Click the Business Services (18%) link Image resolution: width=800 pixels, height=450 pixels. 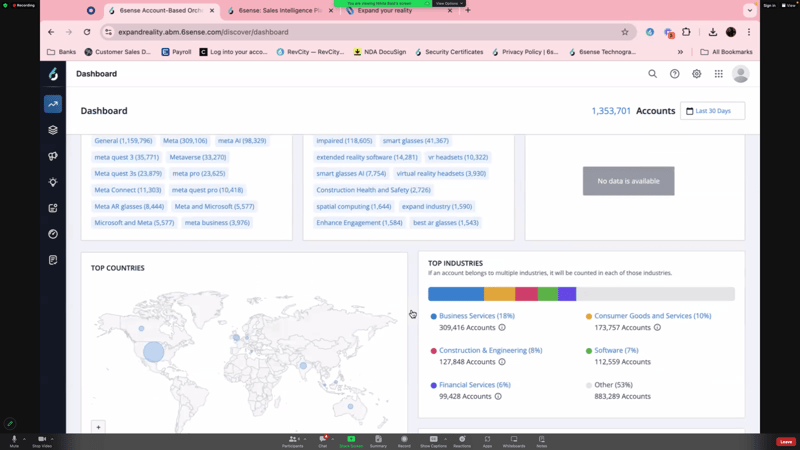(477, 316)
